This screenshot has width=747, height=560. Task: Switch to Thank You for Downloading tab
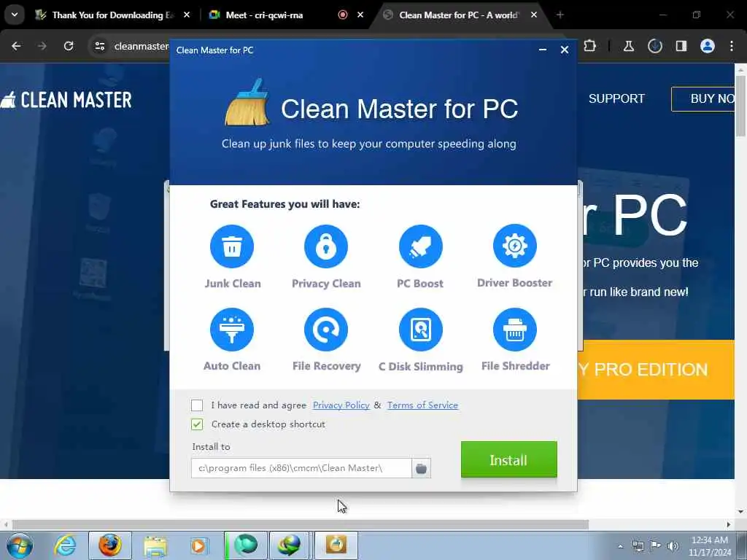(x=112, y=15)
